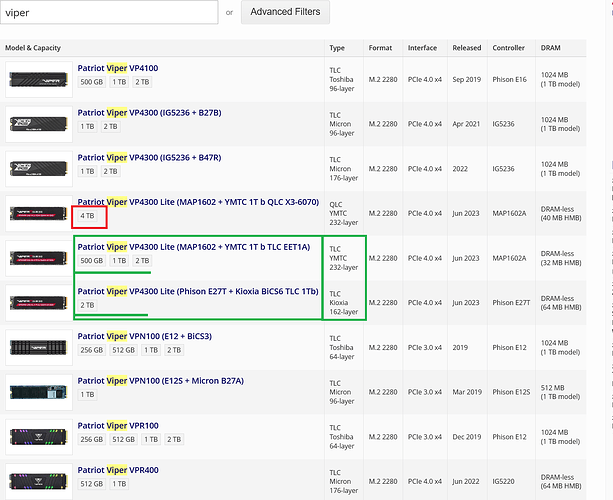This screenshot has height=500, width=613.
Task: Select the 500 GB capacity of VP4100
Action: pos(92,82)
